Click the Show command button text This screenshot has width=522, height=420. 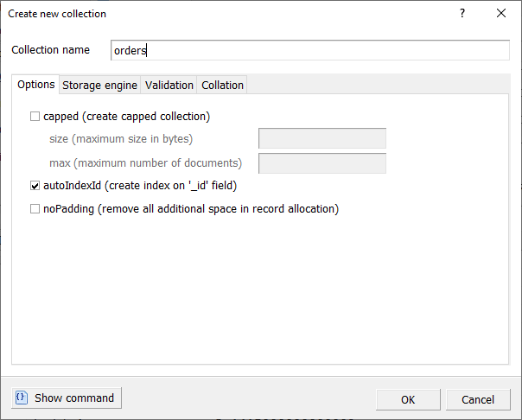click(x=74, y=398)
